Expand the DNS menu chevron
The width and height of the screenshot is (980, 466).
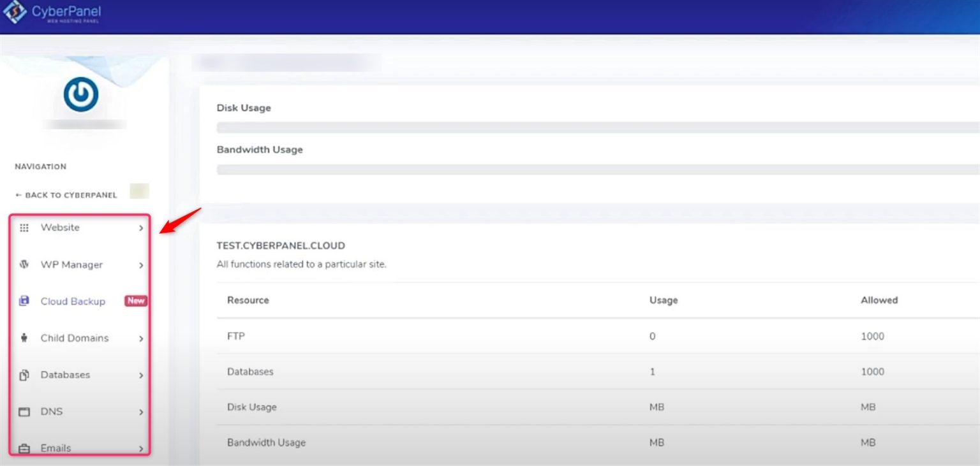pos(141,412)
